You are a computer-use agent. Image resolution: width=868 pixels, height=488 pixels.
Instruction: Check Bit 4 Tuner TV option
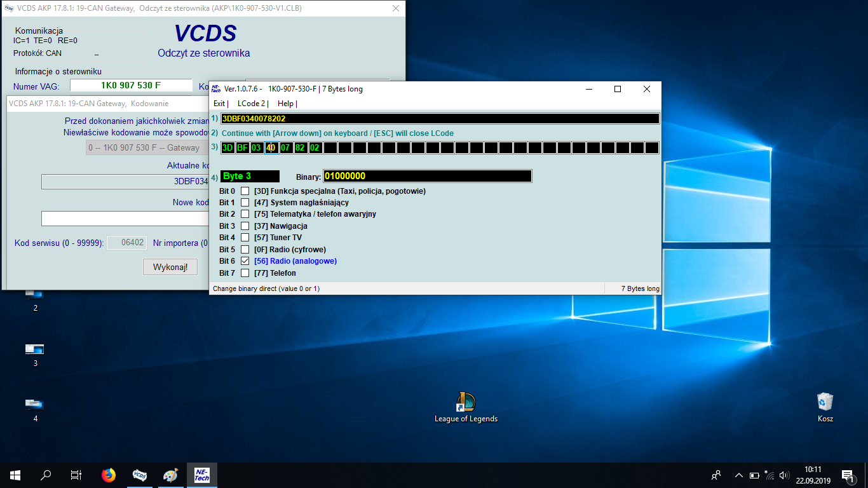click(245, 238)
